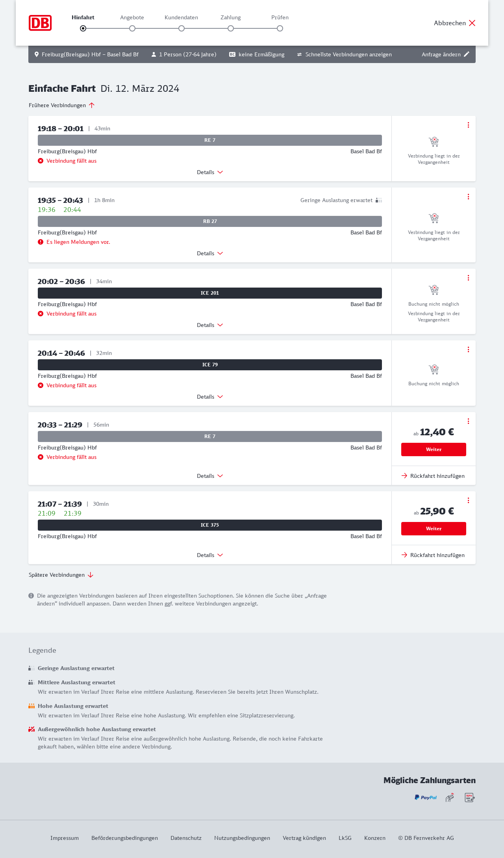Add return trip to the 12,40 € connection

pyautogui.click(x=433, y=476)
